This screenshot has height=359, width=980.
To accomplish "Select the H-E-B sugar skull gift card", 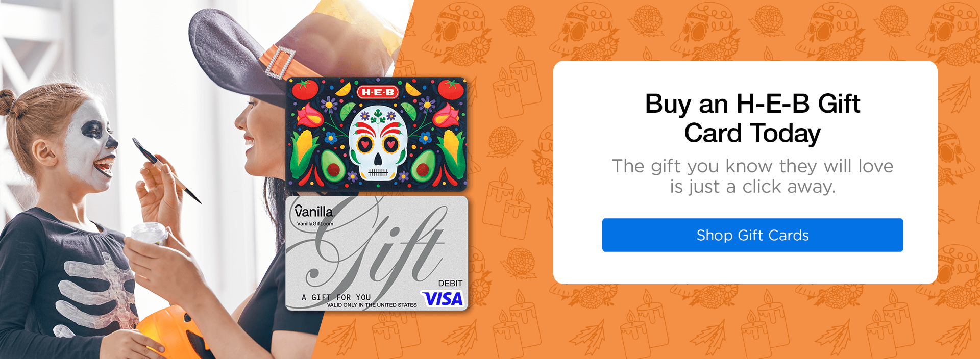I will tap(376, 134).
